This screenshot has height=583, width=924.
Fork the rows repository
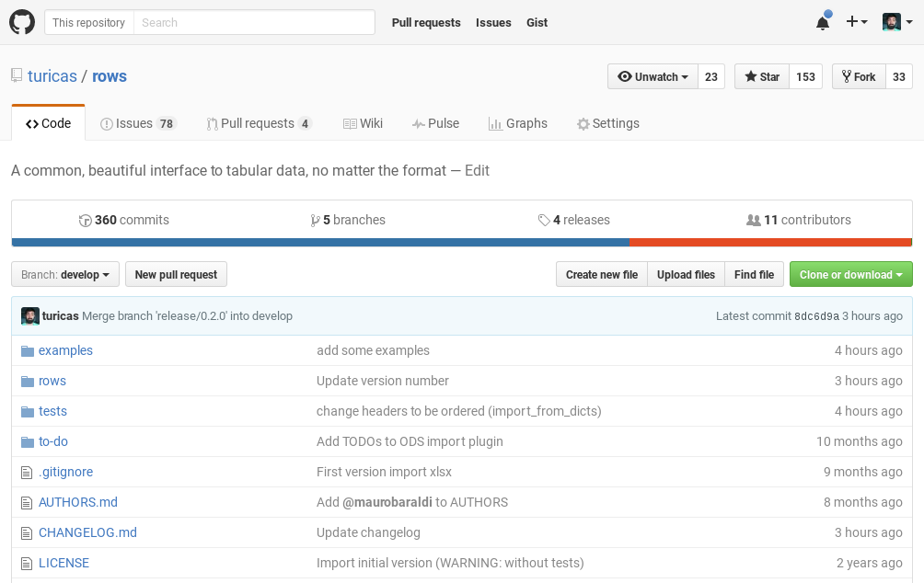pyautogui.click(x=858, y=76)
